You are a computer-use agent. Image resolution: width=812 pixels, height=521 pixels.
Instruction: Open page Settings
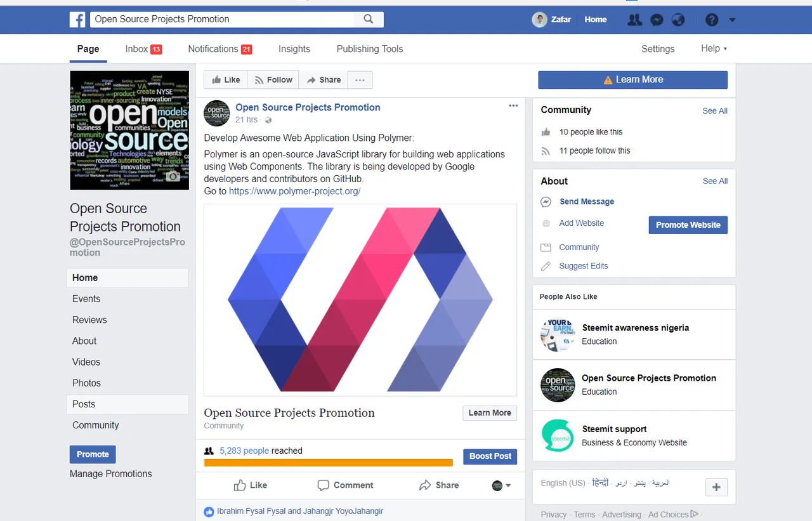tap(658, 49)
